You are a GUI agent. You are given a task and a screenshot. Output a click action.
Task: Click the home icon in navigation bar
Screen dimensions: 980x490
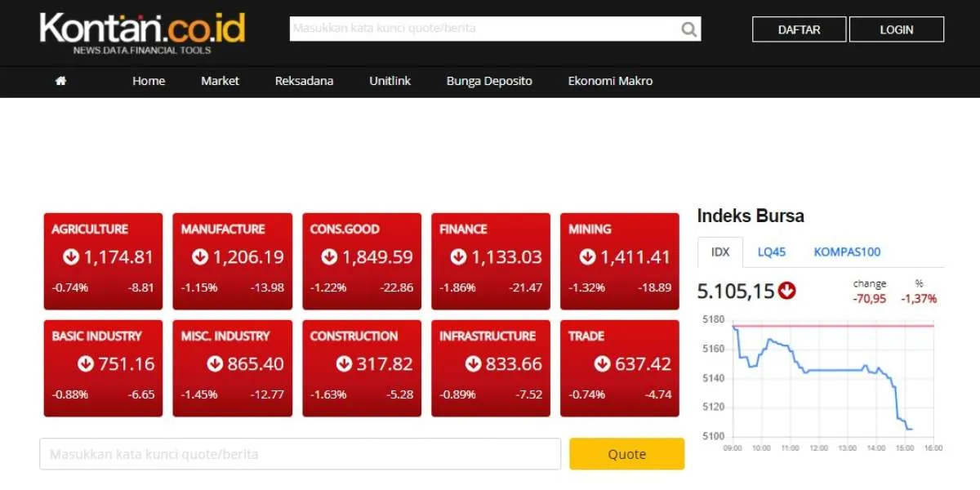pos(60,81)
